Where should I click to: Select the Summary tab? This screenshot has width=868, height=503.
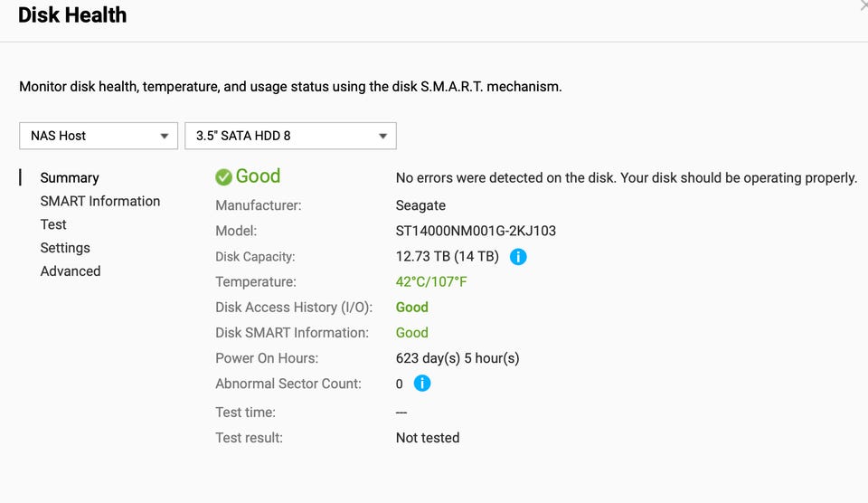[x=70, y=178]
